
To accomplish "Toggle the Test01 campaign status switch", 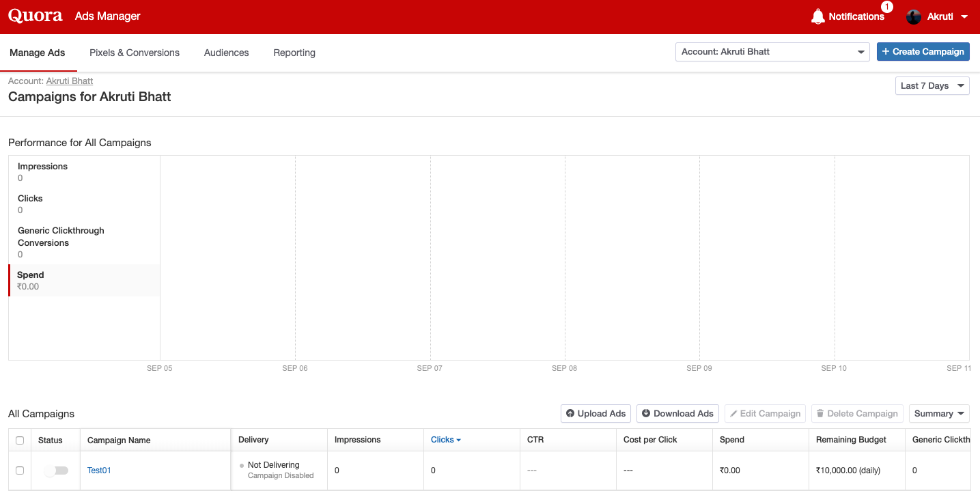I will pyautogui.click(x=56, y=471).
